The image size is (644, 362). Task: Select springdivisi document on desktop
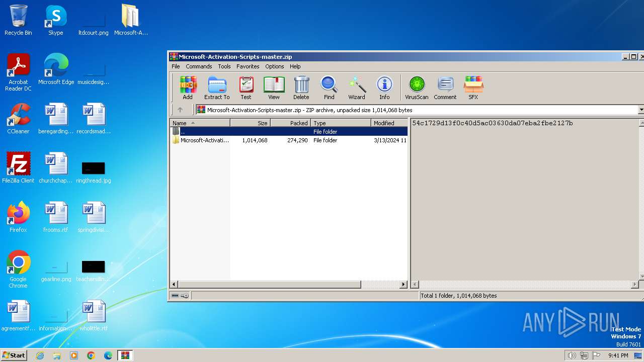(94, 217)
